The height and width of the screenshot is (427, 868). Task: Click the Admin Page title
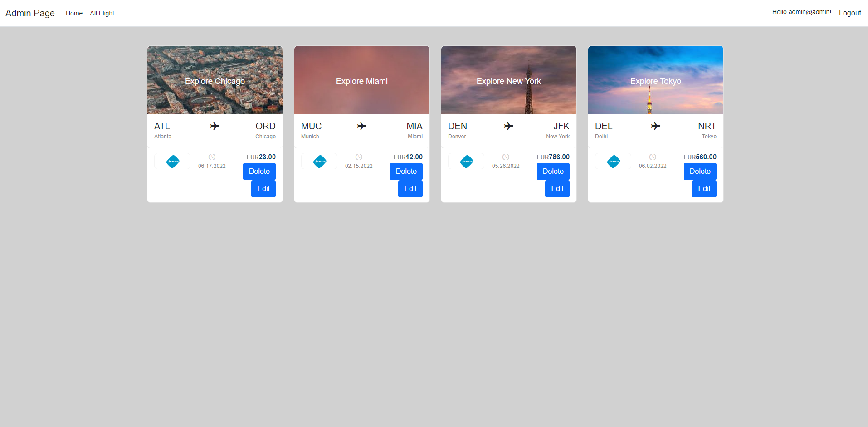click(30, 13)
